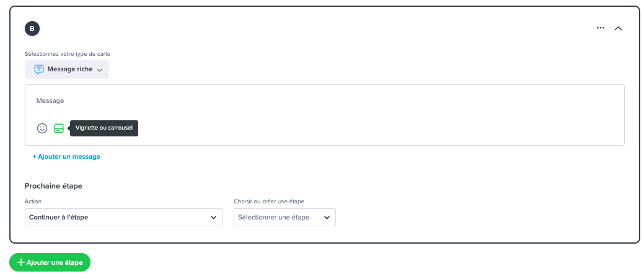644x279 pixels.
Task: Click the plus icon in Ajouter une étape
Action: pos(21,262)
